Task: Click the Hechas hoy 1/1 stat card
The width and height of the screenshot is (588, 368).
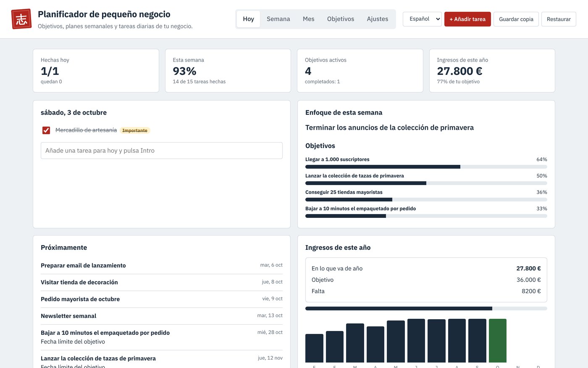Action: [x=96, y=71]
